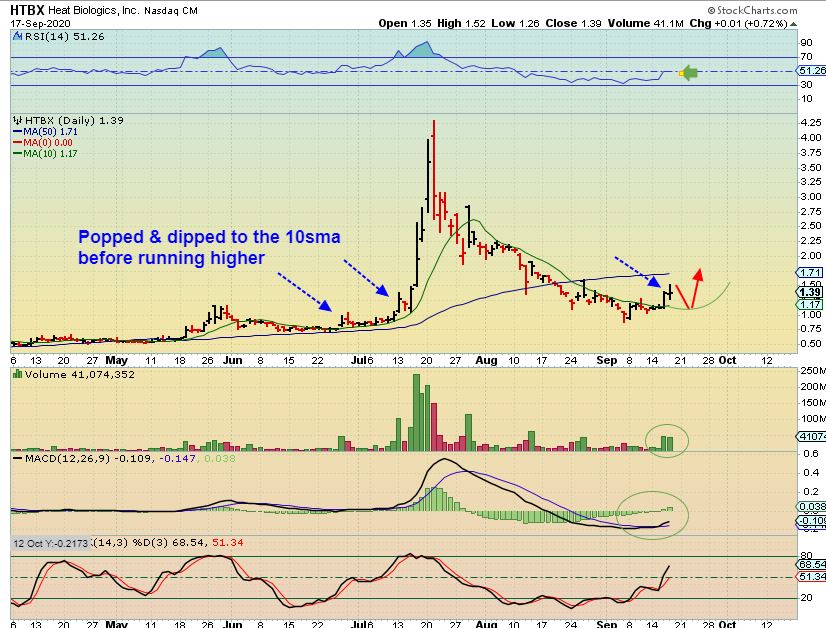
Task: Click the Oct label on the price chart date axis
Action: tap(727, 360)
